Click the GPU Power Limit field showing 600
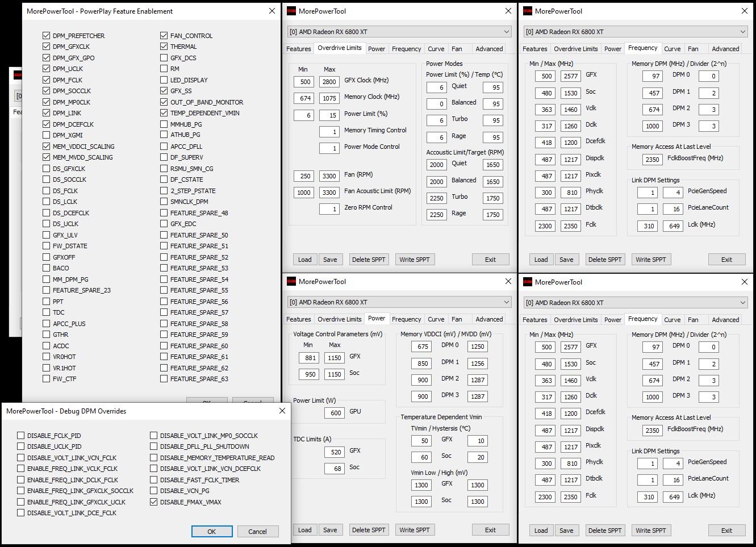Image resolution: width=756 pixels, height=547 pixels. pos(335,413)
